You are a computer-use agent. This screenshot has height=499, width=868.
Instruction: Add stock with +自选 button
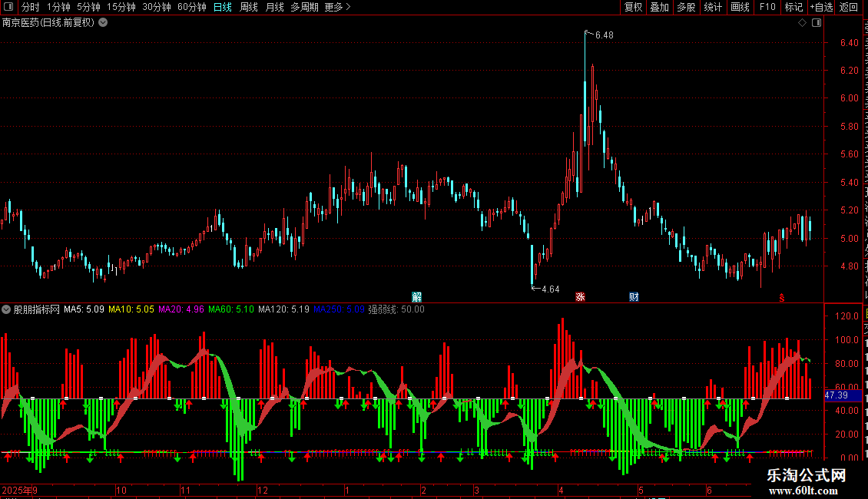821,7
